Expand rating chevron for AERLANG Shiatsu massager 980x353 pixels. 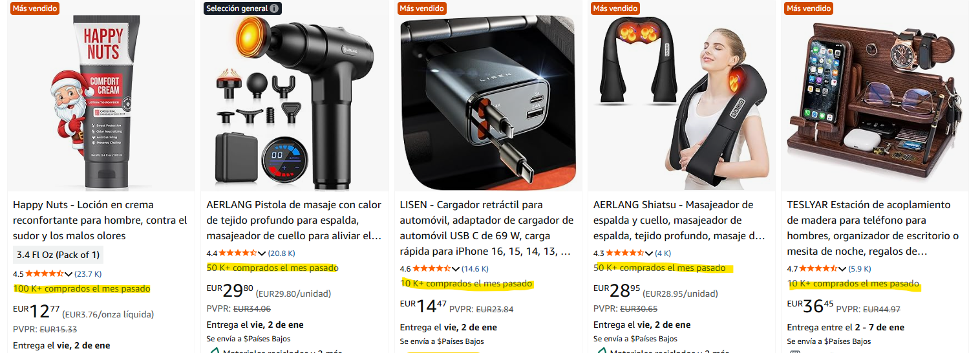coord(649,253)
